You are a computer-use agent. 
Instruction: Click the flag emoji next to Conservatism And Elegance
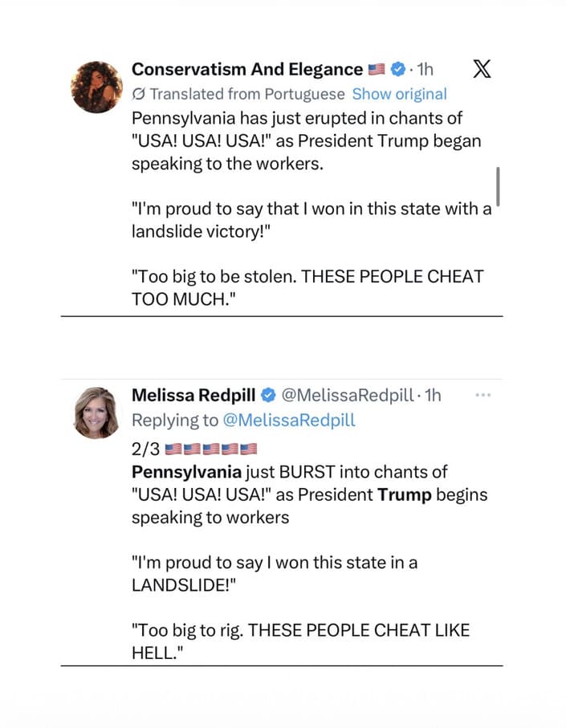pos(377,69)
